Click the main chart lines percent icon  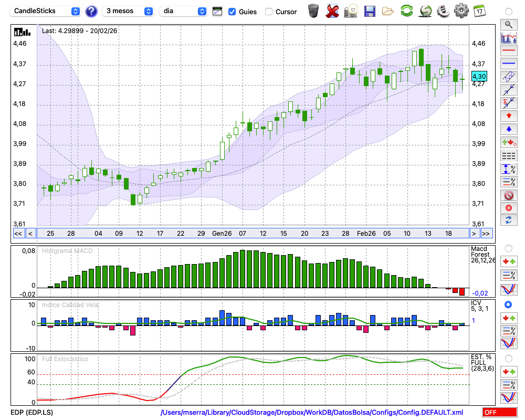point(509,182)
